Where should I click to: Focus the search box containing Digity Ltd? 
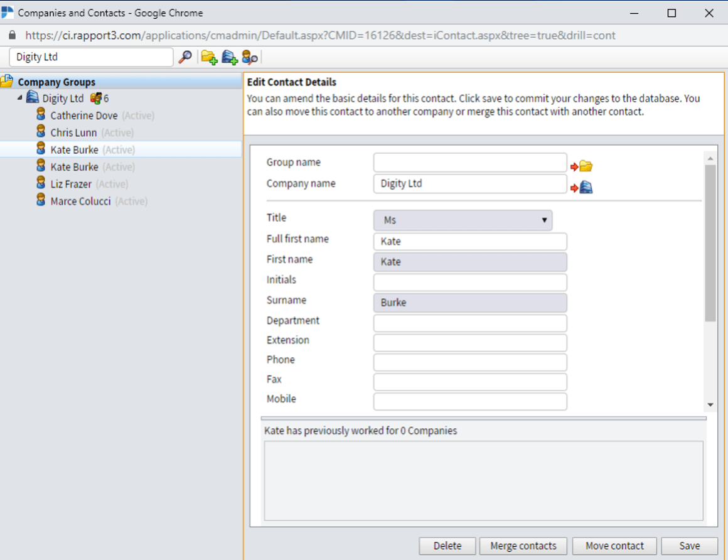tap(91, 57)
